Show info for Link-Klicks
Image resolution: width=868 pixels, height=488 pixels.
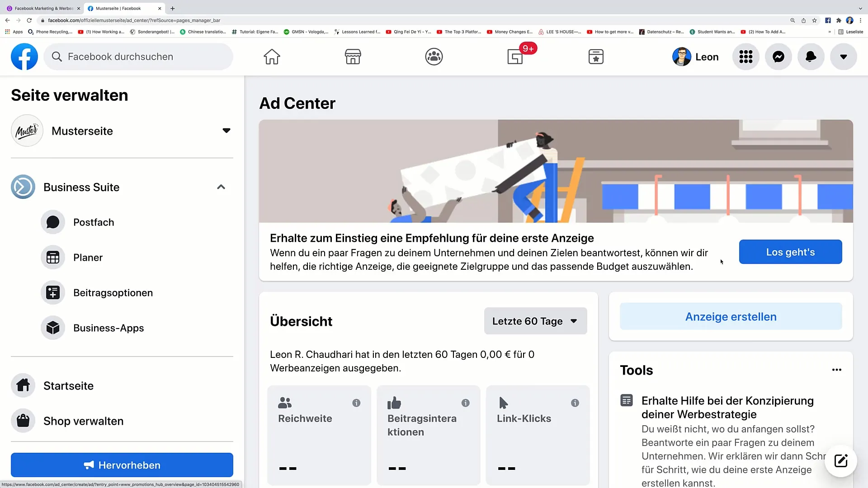tap(575, 403)
